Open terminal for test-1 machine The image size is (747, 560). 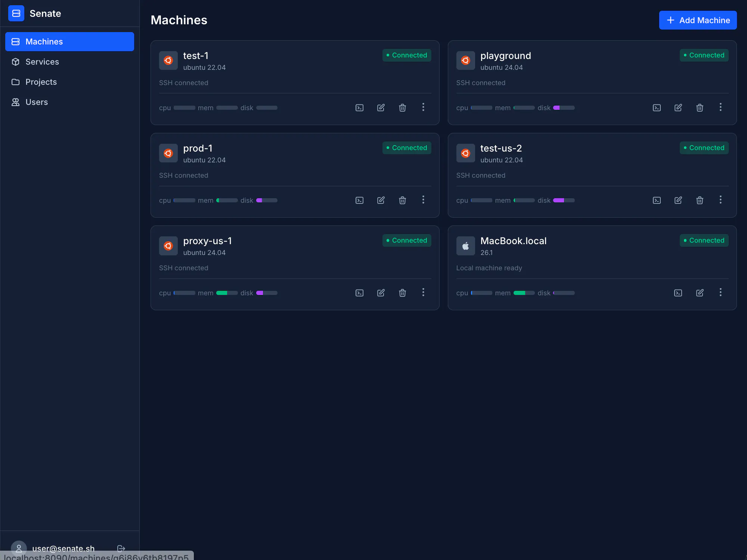coord(359,108)
